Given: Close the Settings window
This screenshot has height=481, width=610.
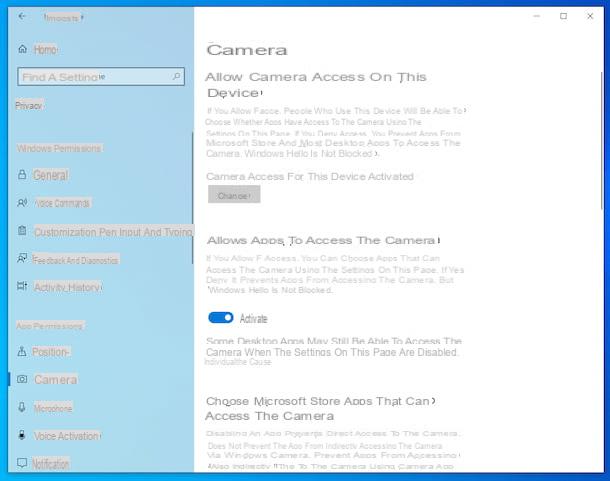Looking at the screenshot, I should pyautogui.click(x=590, y=16).
